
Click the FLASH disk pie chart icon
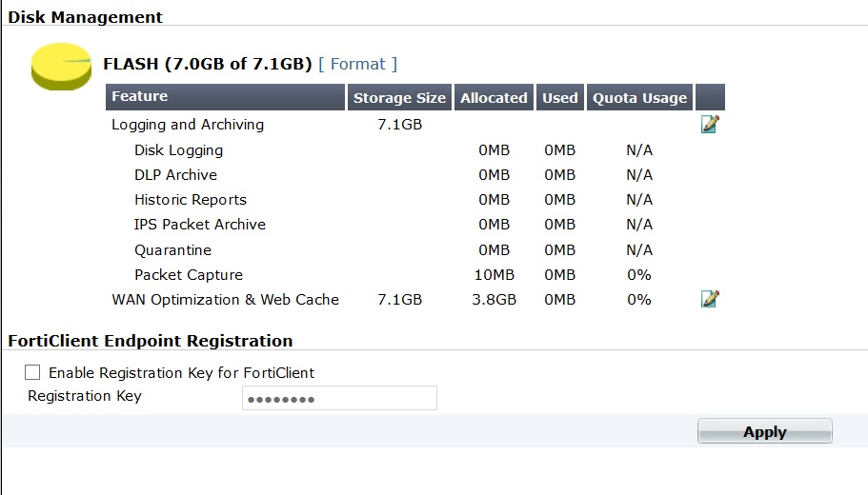click(60, 67)
